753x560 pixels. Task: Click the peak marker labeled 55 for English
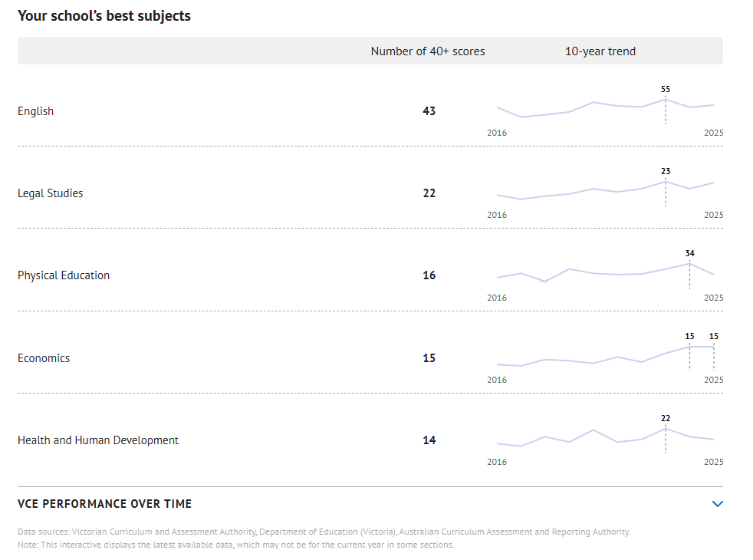[666, 89]
